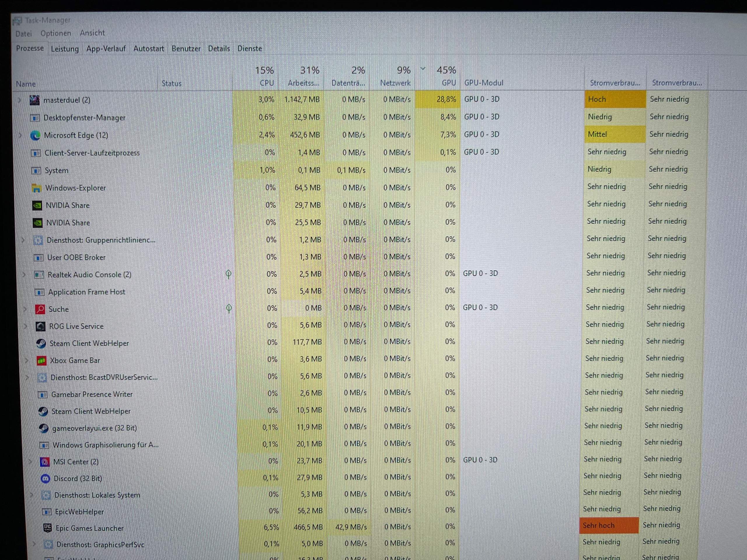Select the NVIDIA Share icon
Screen dimensions: 747x560
point(37,205)
